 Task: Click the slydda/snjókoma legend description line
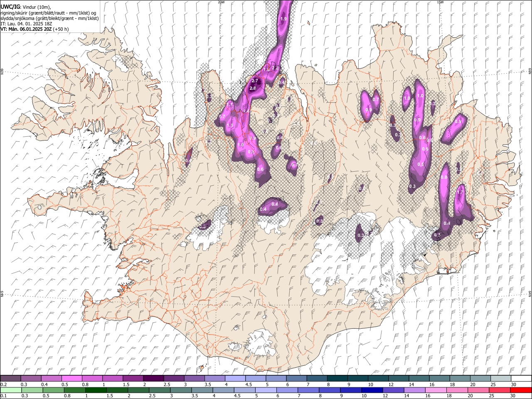click(49, 18)
